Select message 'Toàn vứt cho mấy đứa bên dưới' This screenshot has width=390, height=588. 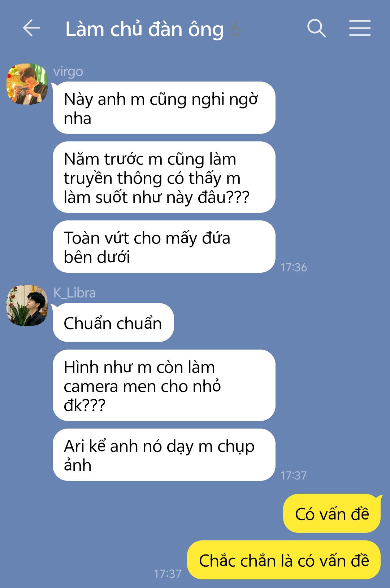pyautogui.click(x=164, y=247)
